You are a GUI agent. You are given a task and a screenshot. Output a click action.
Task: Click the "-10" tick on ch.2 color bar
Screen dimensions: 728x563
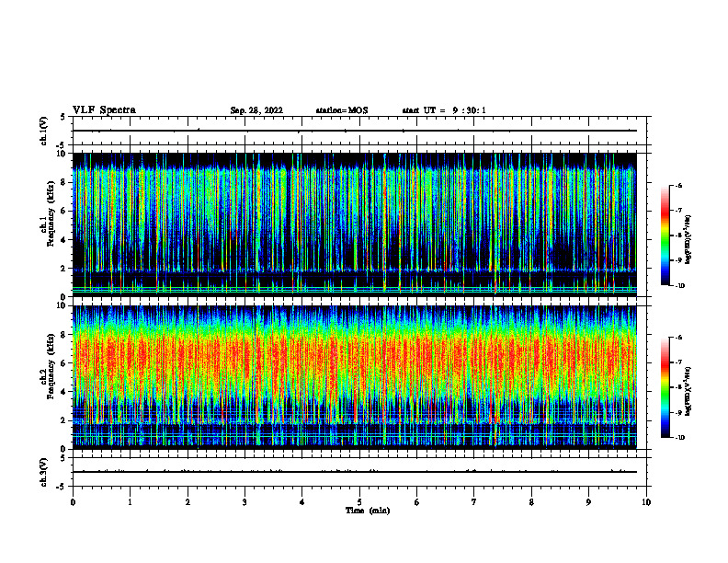680,437
